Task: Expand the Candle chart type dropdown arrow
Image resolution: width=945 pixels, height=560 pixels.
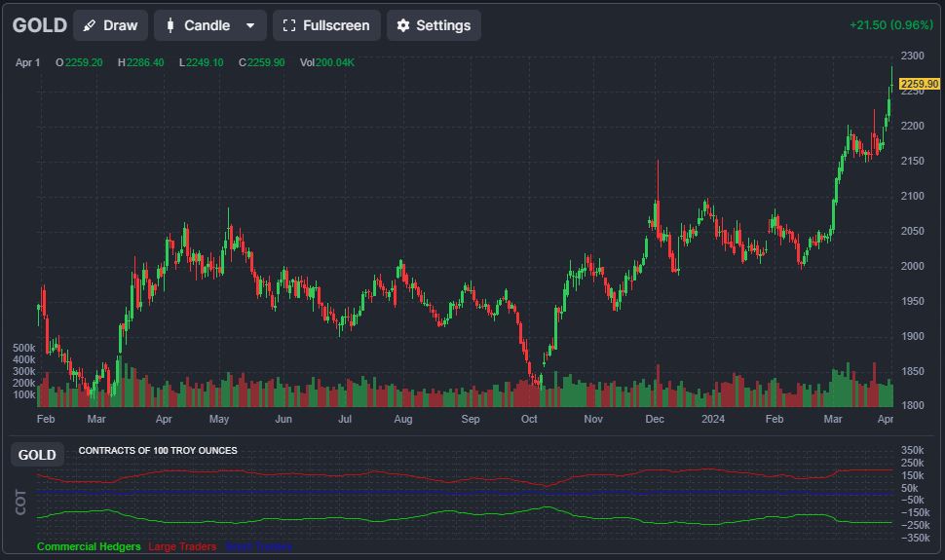Action: [250, 25]
